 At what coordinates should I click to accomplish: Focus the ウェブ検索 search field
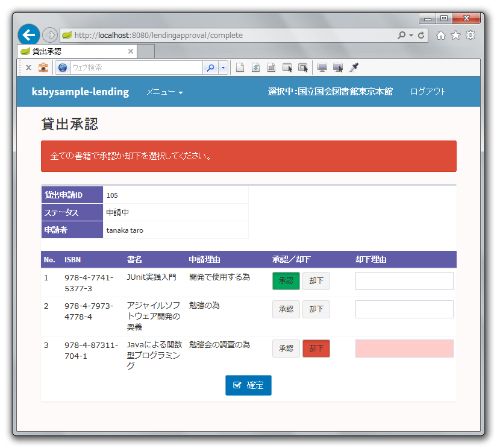(136, 68)
